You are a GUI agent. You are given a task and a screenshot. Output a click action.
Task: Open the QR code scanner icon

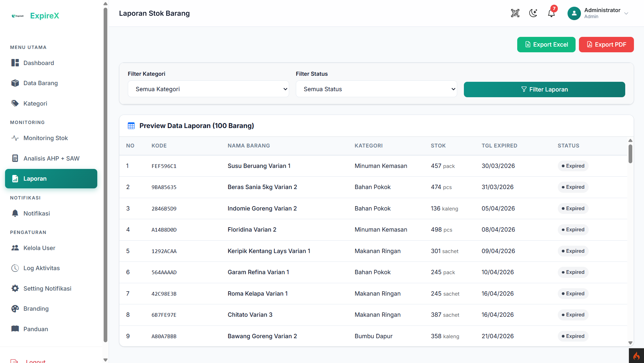coord(515,13)
